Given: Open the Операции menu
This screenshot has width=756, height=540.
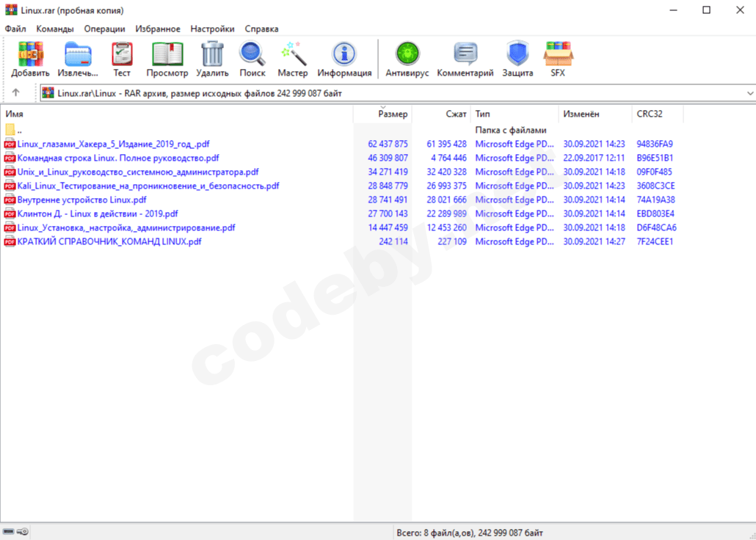Looking at the screenshot, I should pos(105,29).
